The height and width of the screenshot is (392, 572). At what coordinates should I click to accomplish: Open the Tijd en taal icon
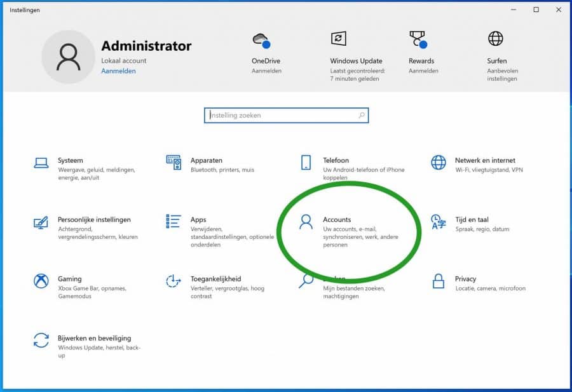[x=438, y=222]
